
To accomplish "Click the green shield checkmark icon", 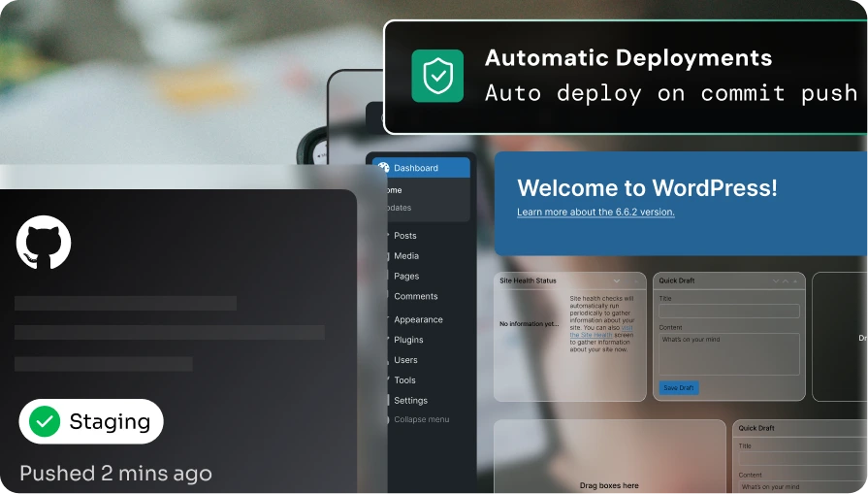I will click(x=437, y=76).
